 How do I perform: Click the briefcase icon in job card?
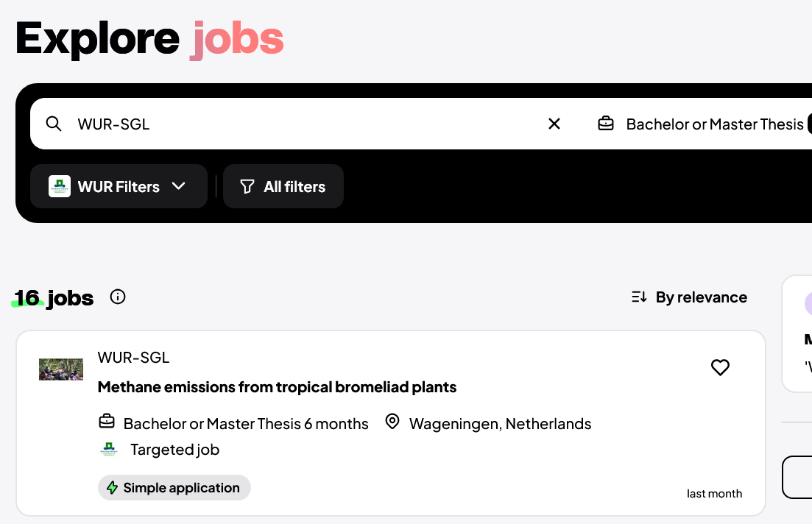click(x=107, y=422)
